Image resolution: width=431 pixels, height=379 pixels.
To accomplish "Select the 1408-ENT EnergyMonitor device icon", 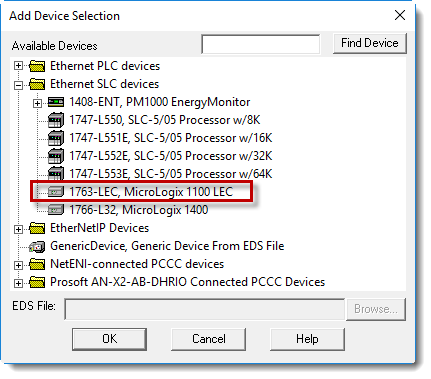I will point(56,102).
